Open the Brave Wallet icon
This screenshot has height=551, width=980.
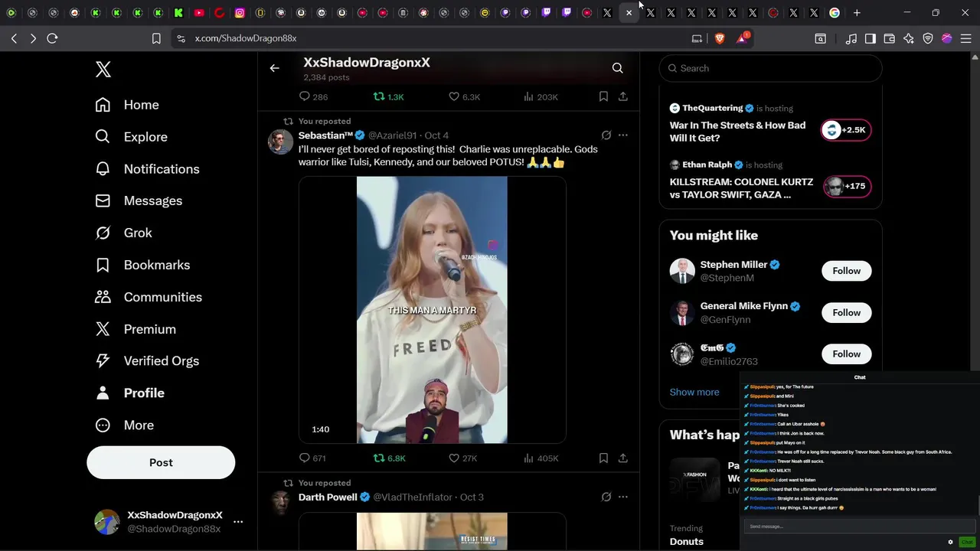890,38
